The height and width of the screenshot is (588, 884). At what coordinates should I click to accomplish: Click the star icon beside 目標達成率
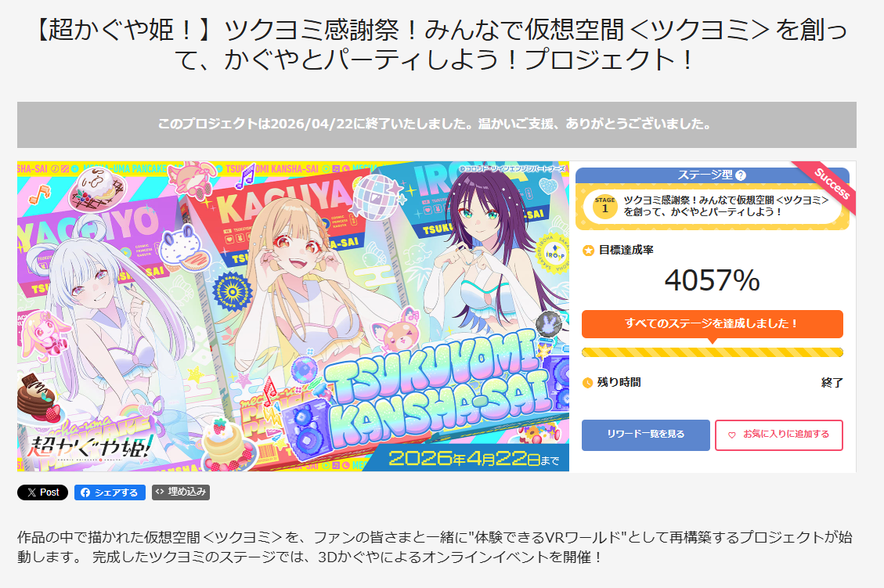[x=589, y=251]
